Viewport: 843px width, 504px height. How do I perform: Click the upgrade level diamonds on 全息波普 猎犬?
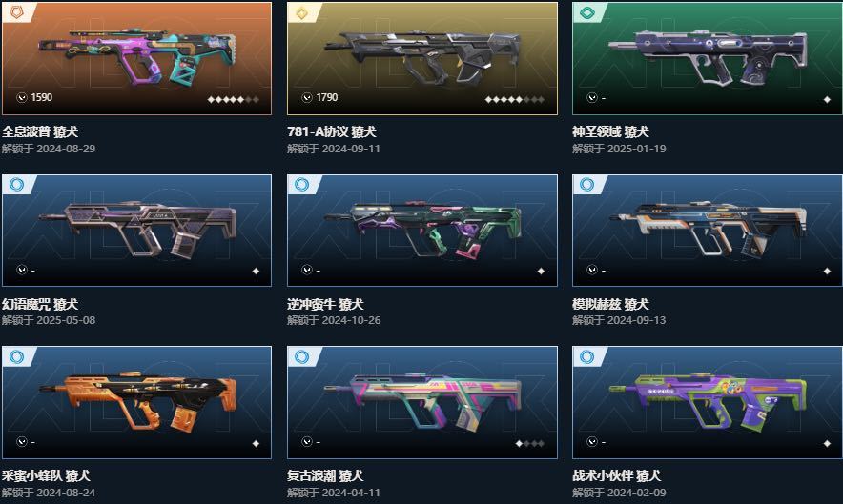click(x=234, y=99)
